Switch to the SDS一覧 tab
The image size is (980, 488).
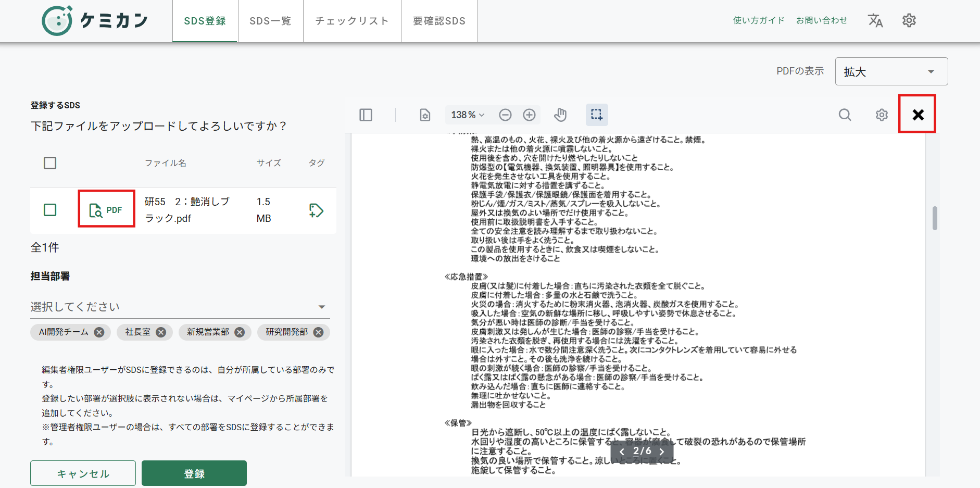point(270,21)
